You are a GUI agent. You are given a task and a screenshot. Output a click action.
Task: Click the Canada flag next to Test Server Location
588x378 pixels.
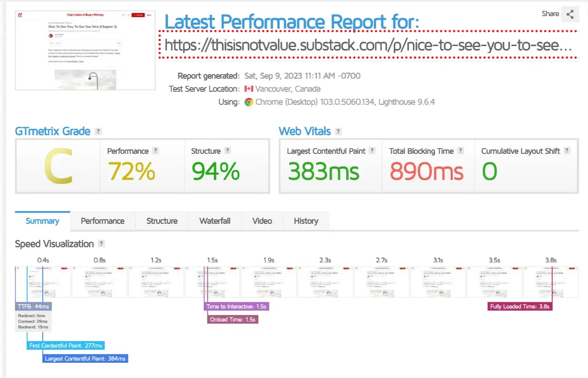point(249,89)
